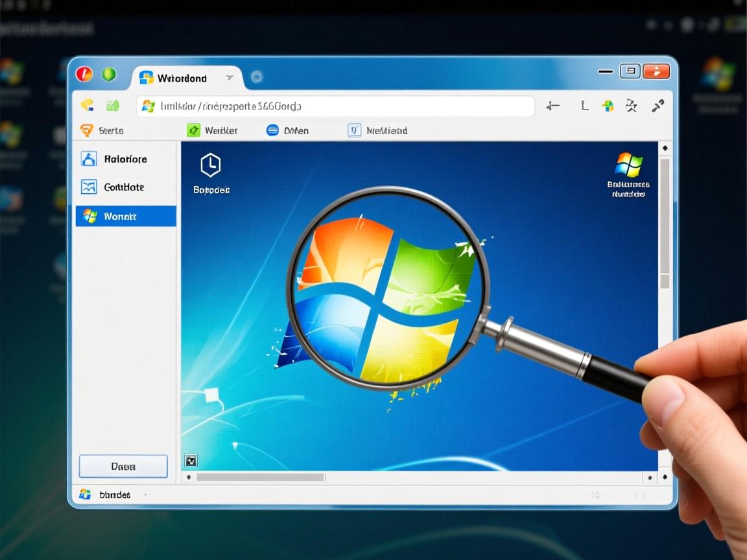
Task: Expand the dropdown arrow beside bottom barrdet label
Action: pyautogui.click(x=145, y=495)
